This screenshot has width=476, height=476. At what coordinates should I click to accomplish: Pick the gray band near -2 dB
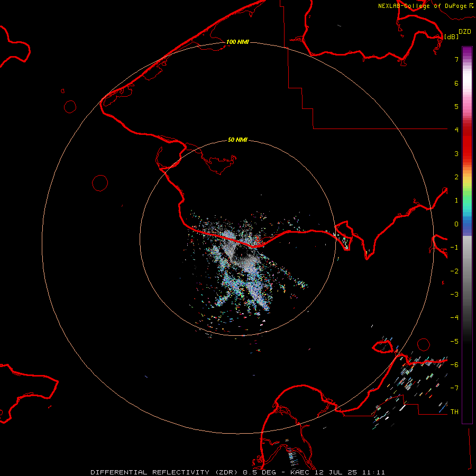[467, 271]
